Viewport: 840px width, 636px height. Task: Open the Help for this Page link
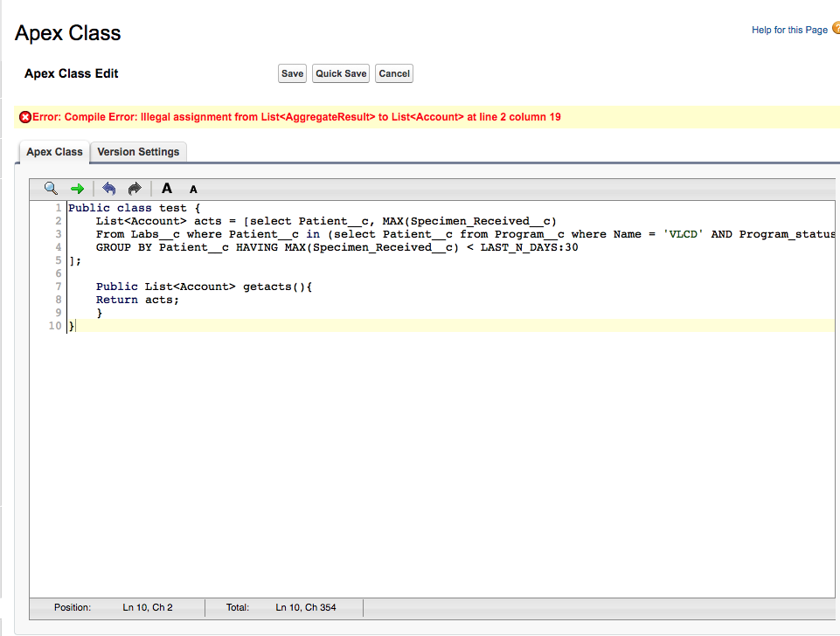pos(788,30)
